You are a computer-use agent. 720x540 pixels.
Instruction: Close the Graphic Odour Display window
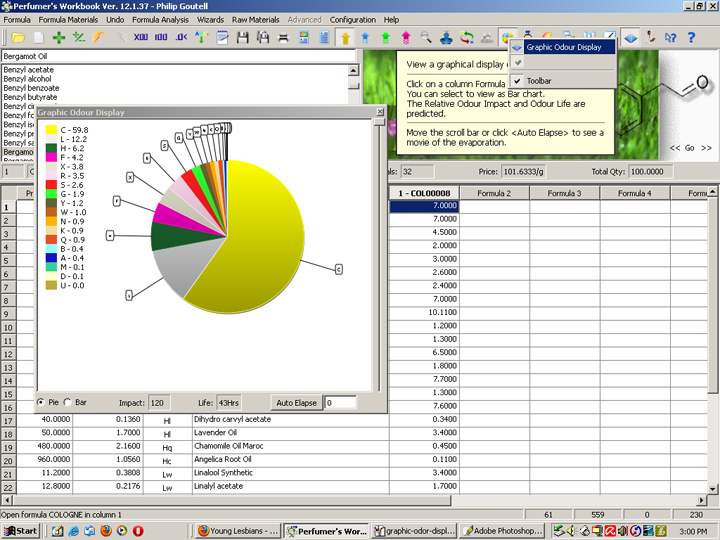tap(380, 112)
